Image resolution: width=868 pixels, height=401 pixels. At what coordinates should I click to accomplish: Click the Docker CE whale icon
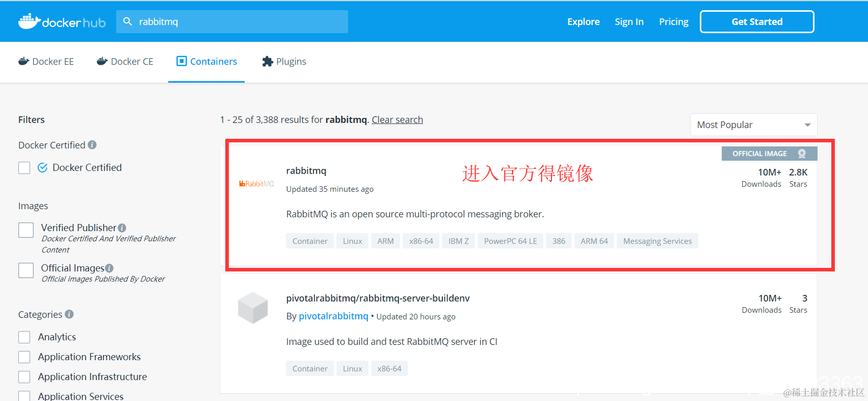coord(102,61)
